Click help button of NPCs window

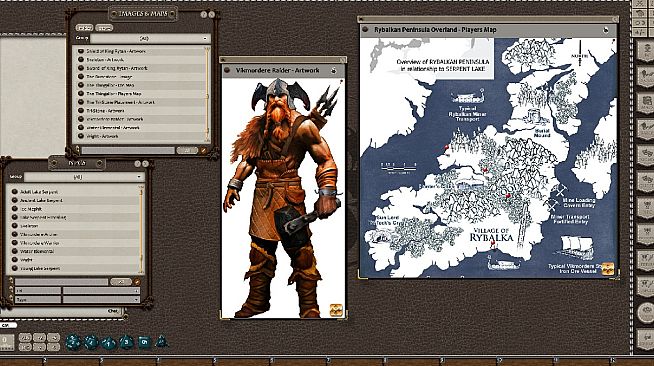click(138, 164)
